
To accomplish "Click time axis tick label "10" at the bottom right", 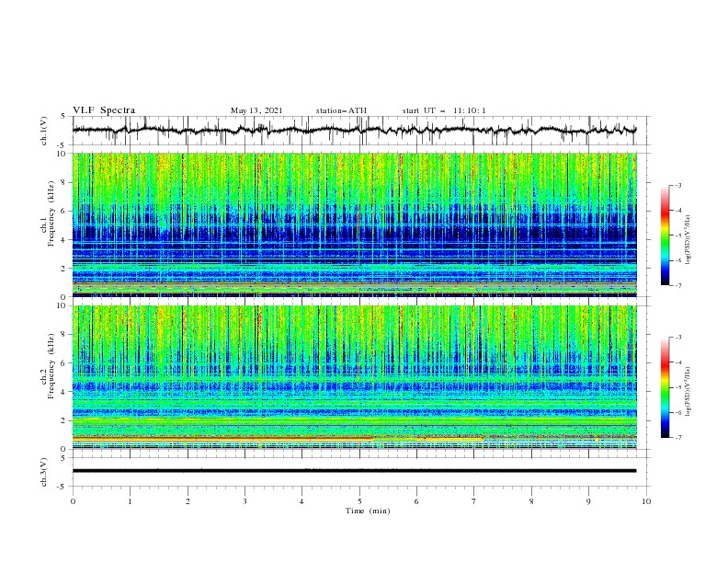I will (x=646, y=501).
